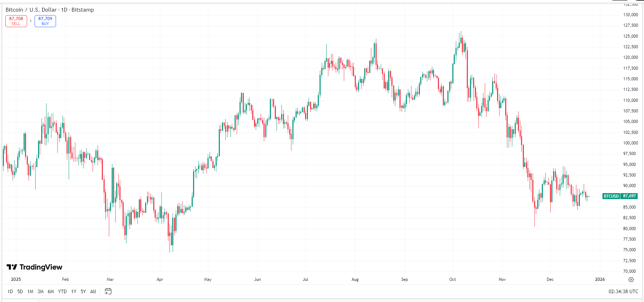
Task: Switch to the 1Y range
Action: 73,292
